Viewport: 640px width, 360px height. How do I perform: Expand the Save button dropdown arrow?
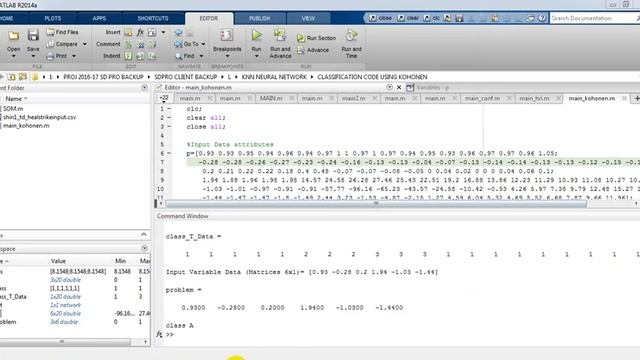33,56
